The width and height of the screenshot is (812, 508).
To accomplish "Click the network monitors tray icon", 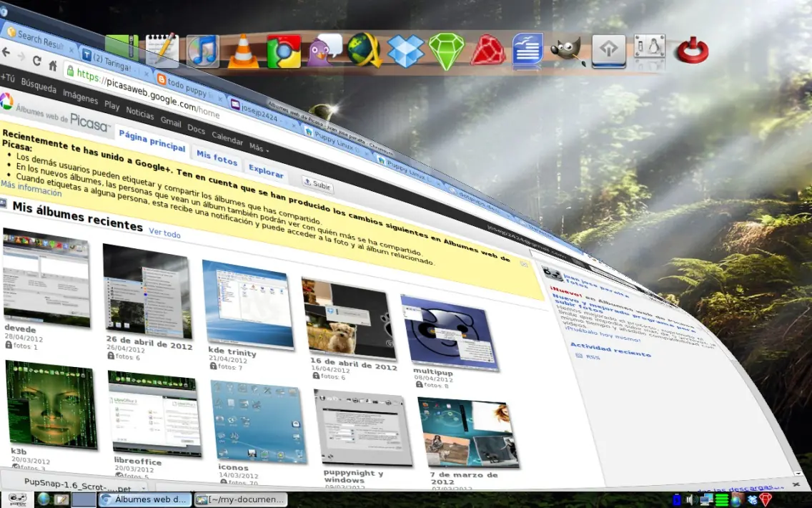I will pyautogui.click(x=706, y=500).
